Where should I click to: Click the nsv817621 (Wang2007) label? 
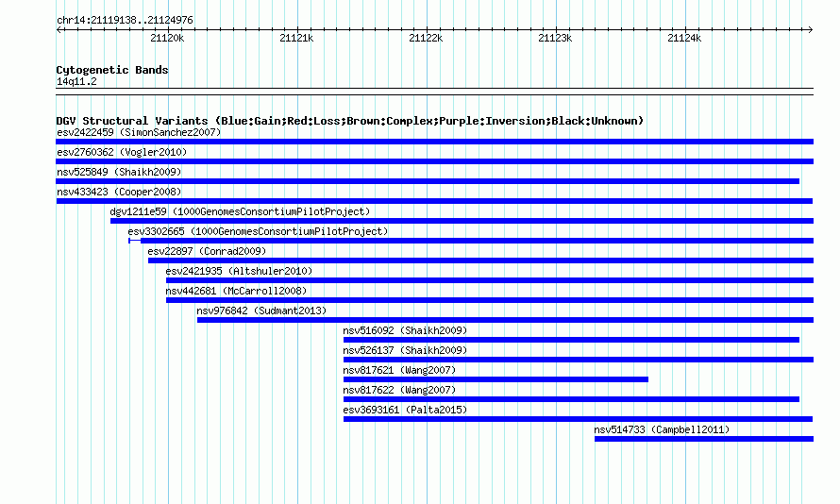[x=399, y=370]
